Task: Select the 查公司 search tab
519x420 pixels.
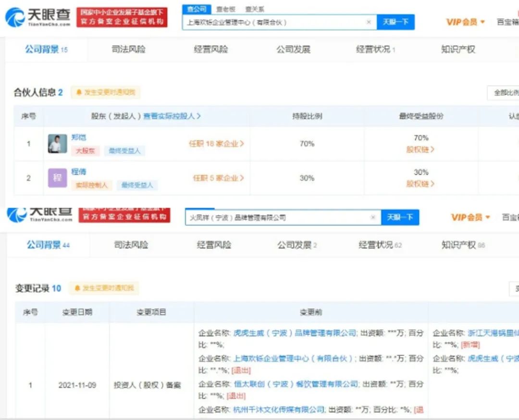Action: [197, 9]
